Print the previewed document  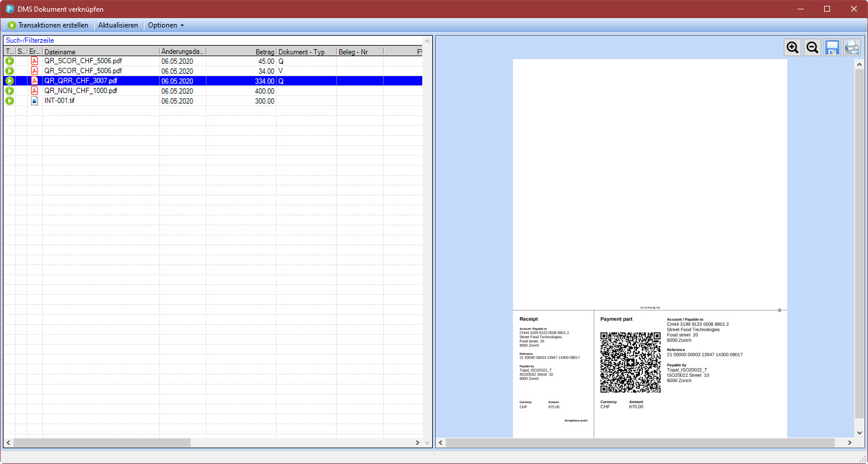point(852,48)
